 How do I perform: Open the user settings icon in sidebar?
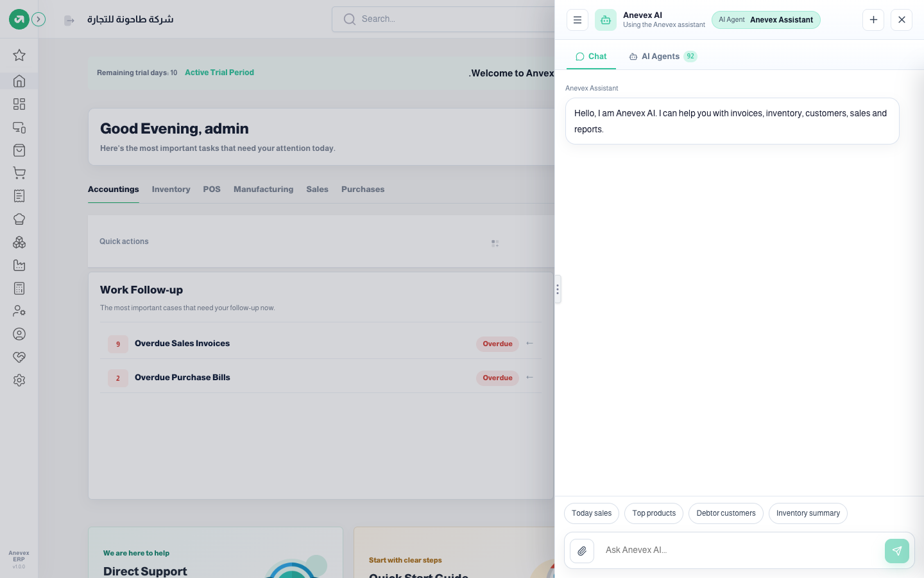click(19, 311)
